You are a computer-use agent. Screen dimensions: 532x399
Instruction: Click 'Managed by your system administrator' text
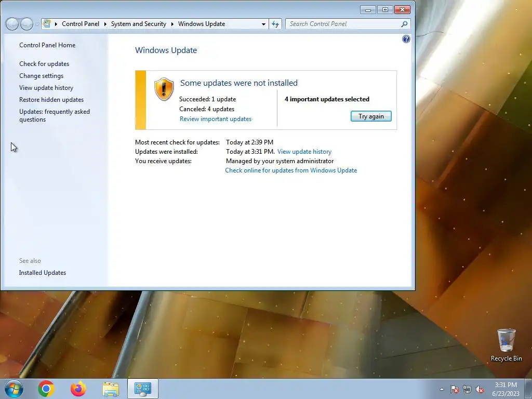pos(280,161)
